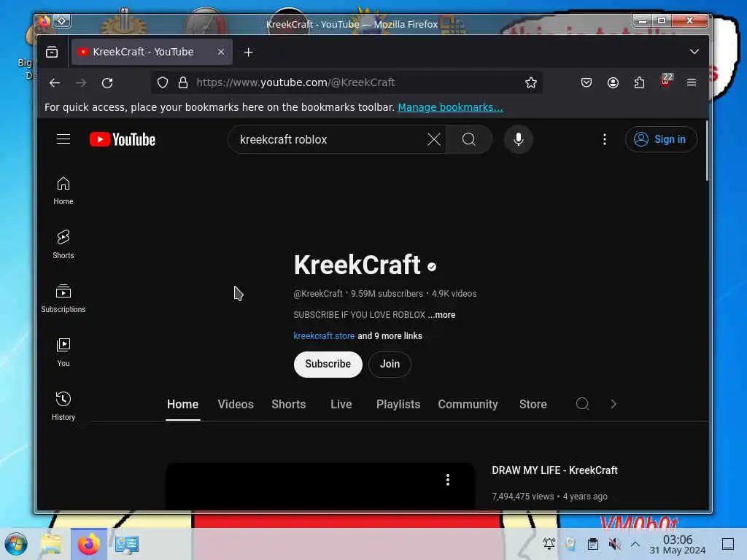
Task: Switch to the channel Home tab
Action: coord(182,404)
